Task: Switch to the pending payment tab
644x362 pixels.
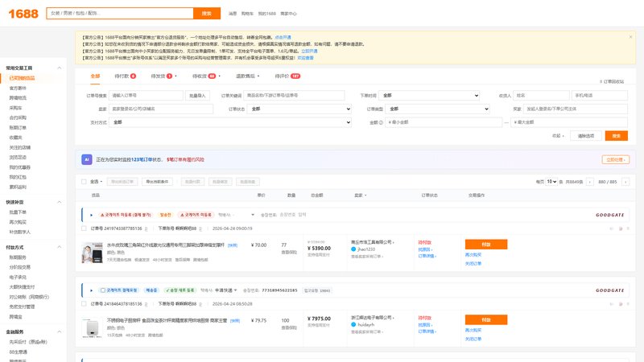Action: coord(125,76)
